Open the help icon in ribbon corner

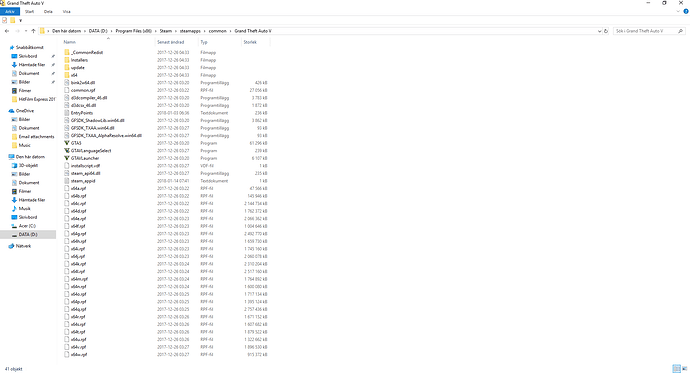pos(686,11)
